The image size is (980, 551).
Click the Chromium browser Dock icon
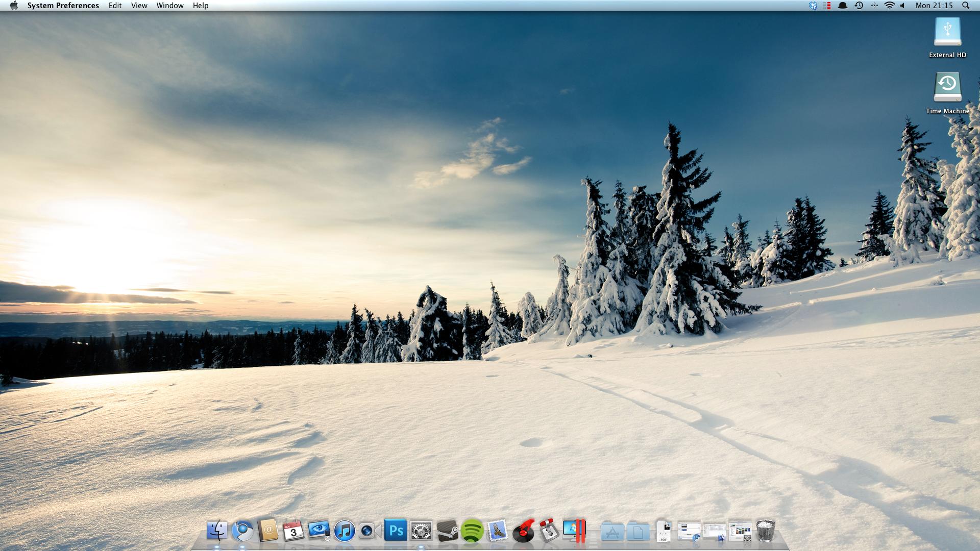pyautogui.click(x=242, y=531)
